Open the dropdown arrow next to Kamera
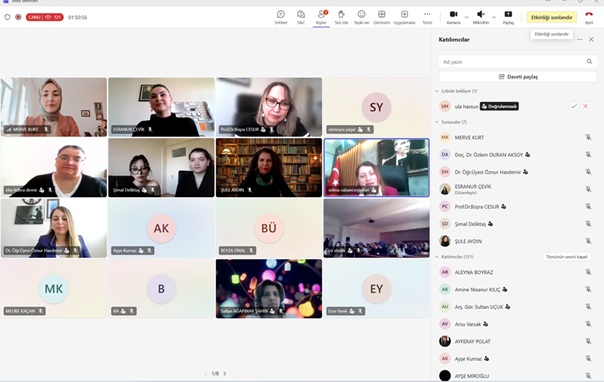Screen dimensions: 604x382 click(466, 17)
